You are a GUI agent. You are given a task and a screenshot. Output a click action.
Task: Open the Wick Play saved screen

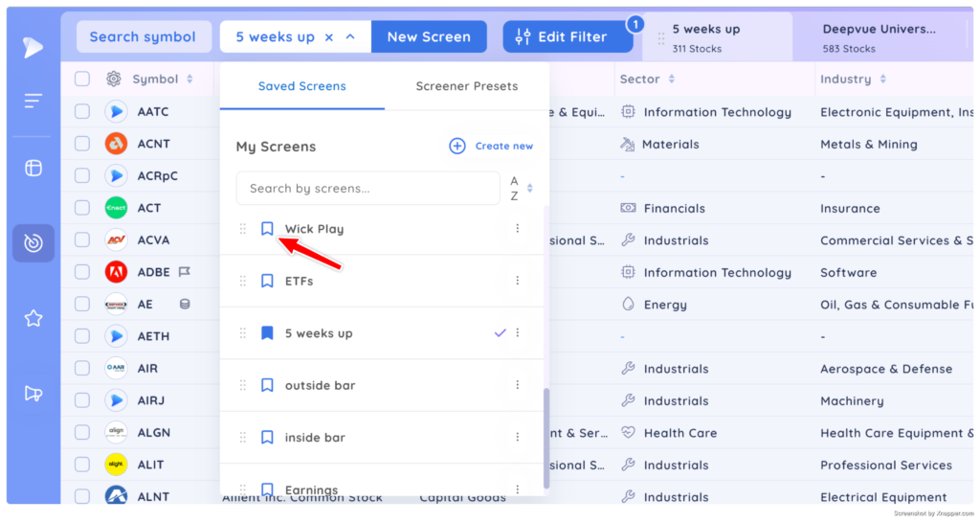point(314,229)
